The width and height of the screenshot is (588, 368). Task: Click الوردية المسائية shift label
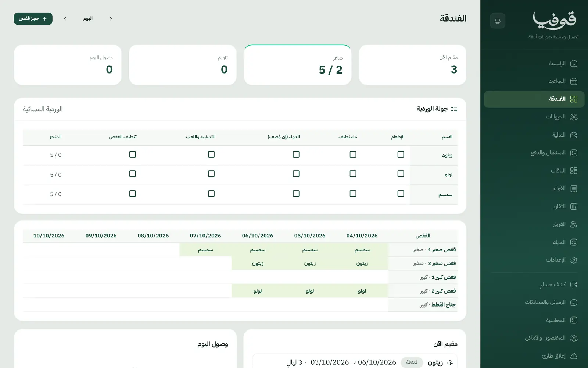(x=43, y=109)
